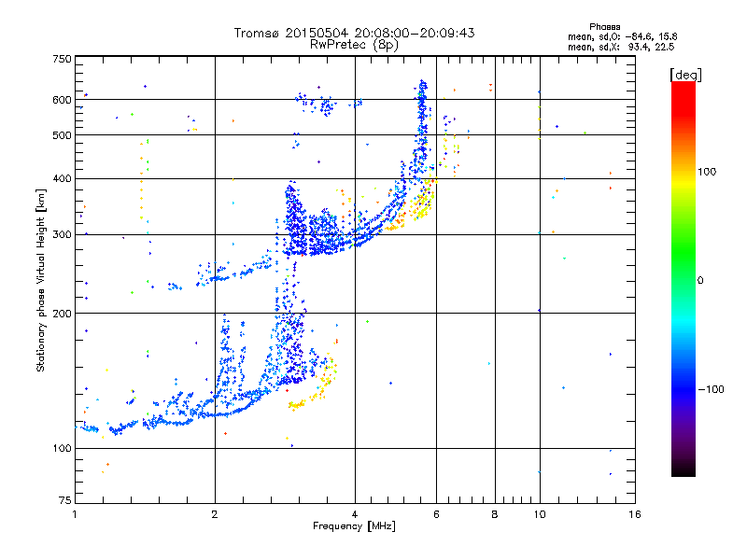
Task: Click the x-axis '6' tick label
Action: tap(436, 514)
